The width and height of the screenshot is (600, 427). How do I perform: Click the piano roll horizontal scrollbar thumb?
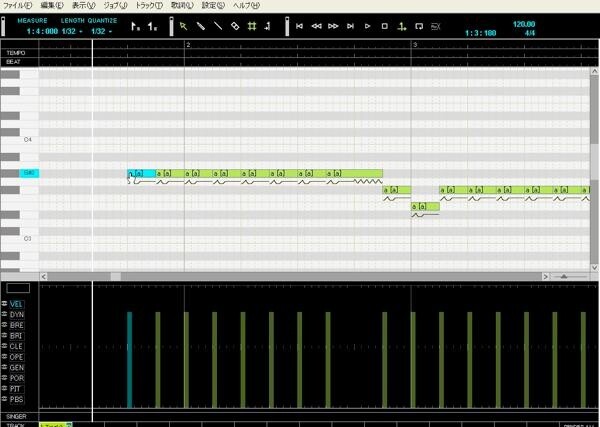116,276
